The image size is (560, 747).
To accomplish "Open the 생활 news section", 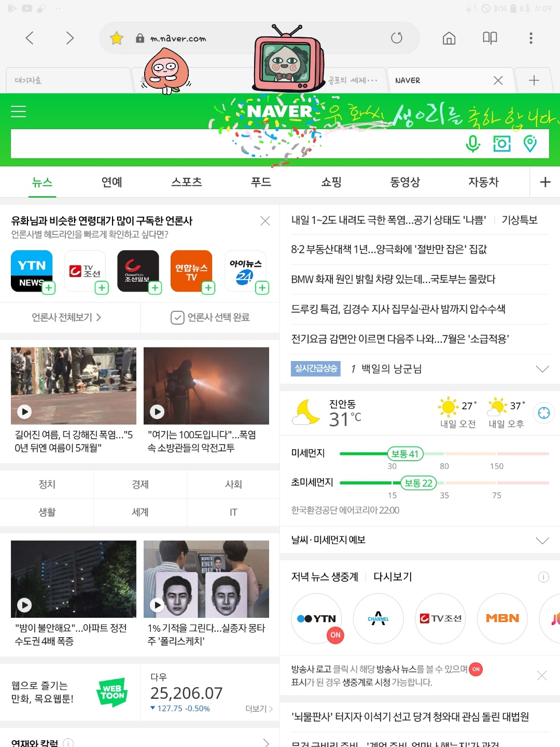I will pos(47,512).
